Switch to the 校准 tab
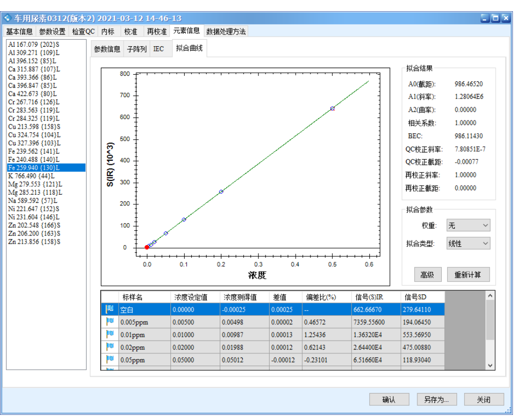The image size is (516, 420). (x=131, y=32)
